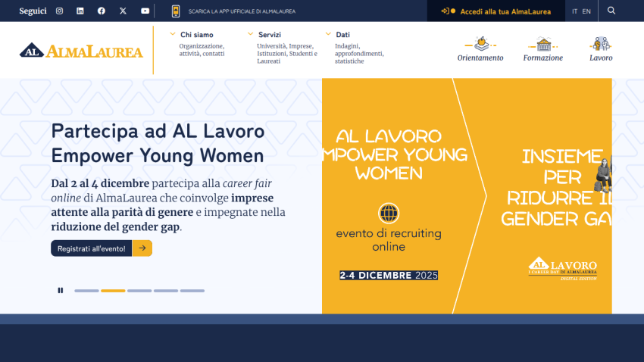
Task: Switch language to IT
Action: click(x=574, y=11)
